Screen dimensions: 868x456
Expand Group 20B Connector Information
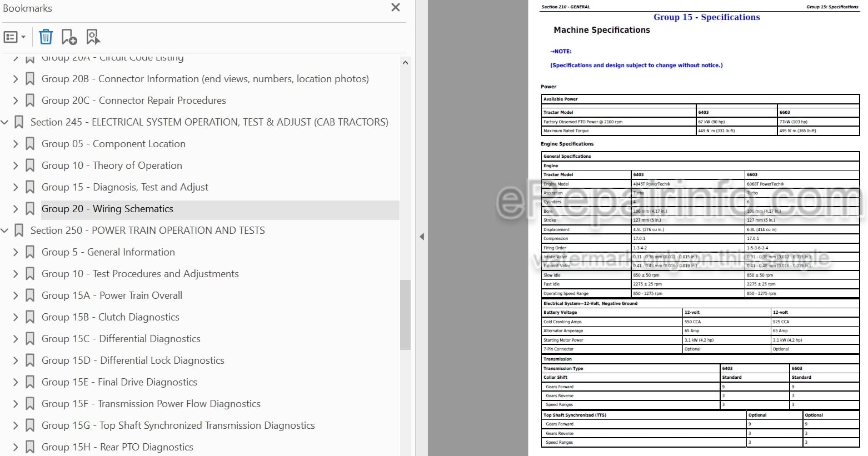point(16,79)
